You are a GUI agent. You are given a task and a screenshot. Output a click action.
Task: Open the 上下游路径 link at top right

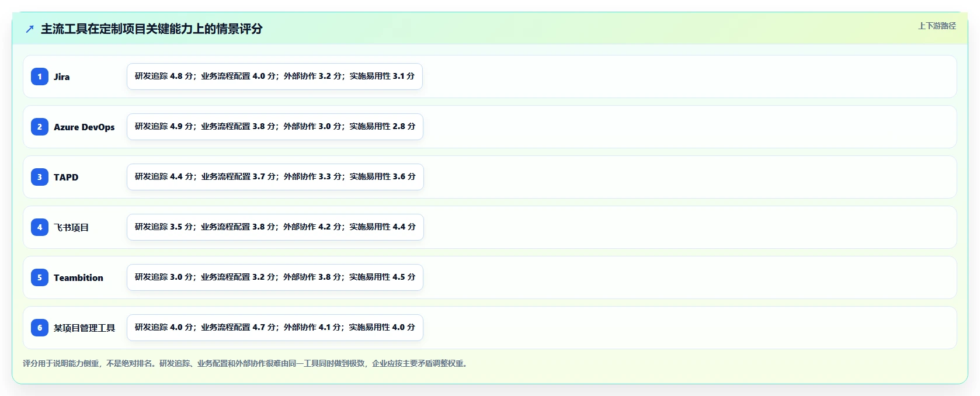(x=937, y=26)
